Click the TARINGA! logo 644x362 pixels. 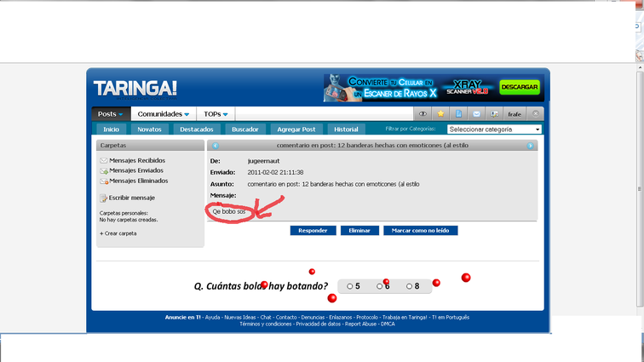pos(135,89)
